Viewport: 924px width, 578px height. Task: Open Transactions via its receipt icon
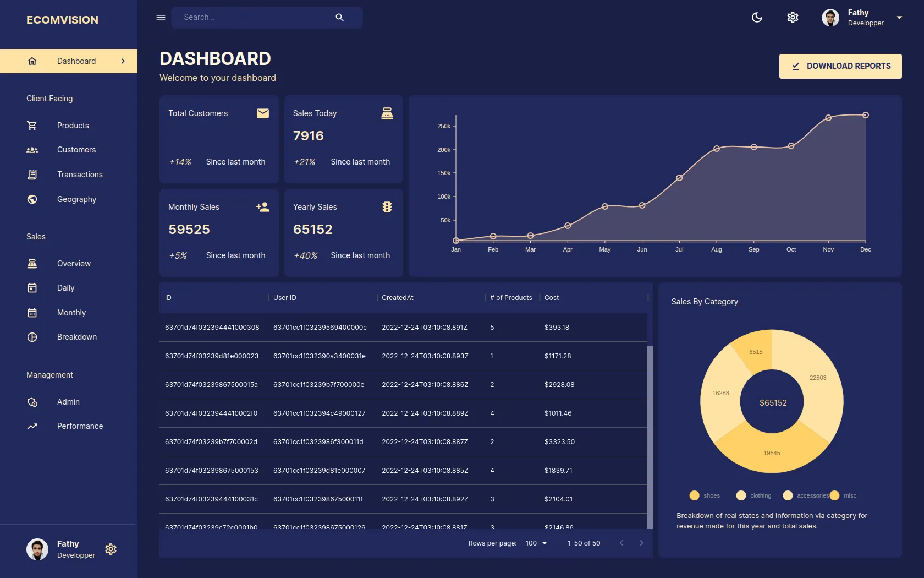[x=32, y=175]
